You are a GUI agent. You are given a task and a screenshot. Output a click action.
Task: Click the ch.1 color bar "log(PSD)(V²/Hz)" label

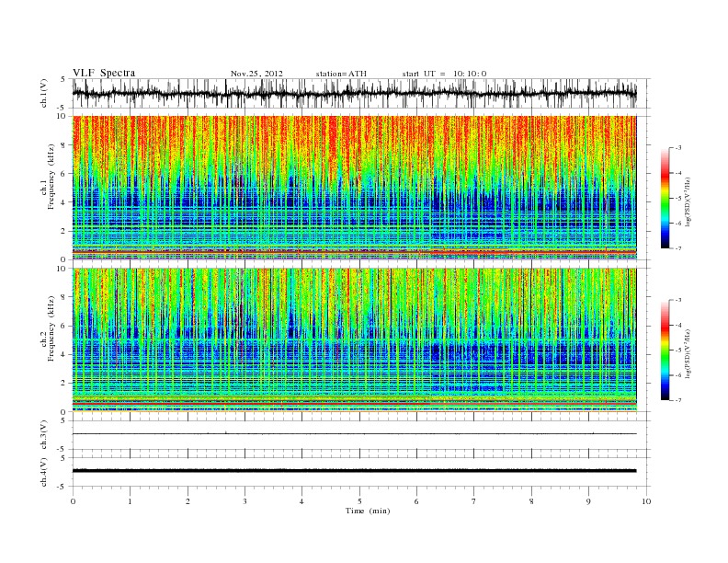[688, 201]
